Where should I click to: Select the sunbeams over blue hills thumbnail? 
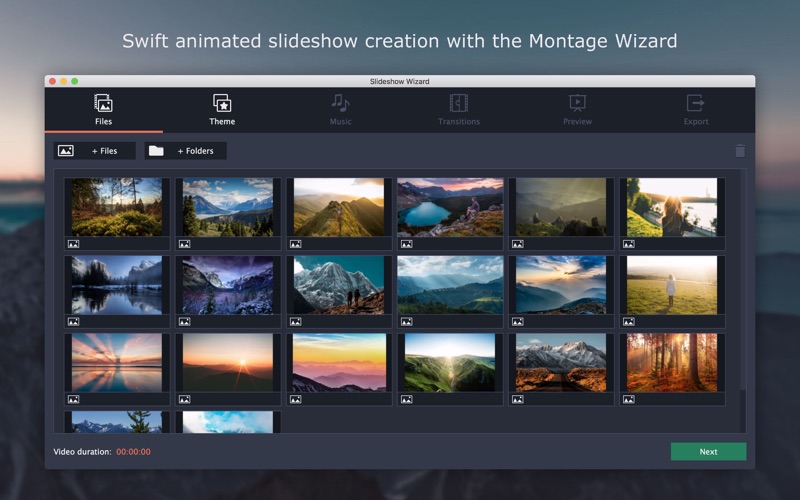[x=450, y=285]
